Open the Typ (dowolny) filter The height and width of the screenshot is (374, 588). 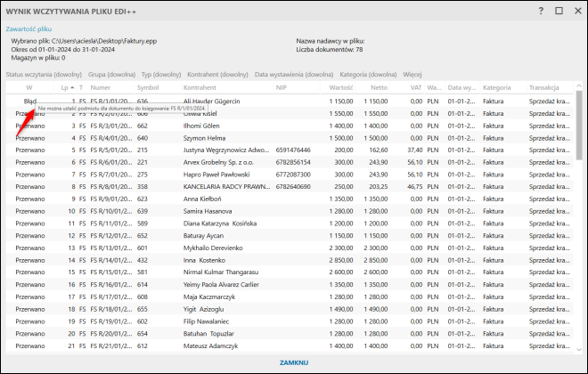pos(161,74)
